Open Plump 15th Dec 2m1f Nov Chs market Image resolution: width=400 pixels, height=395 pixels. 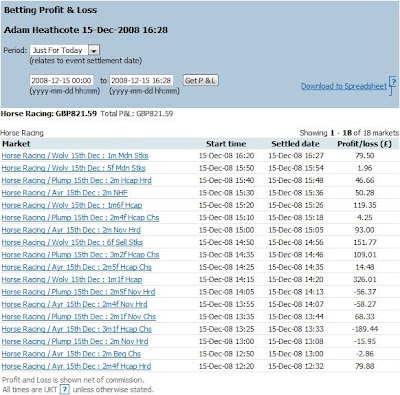(x=79, y=316)
